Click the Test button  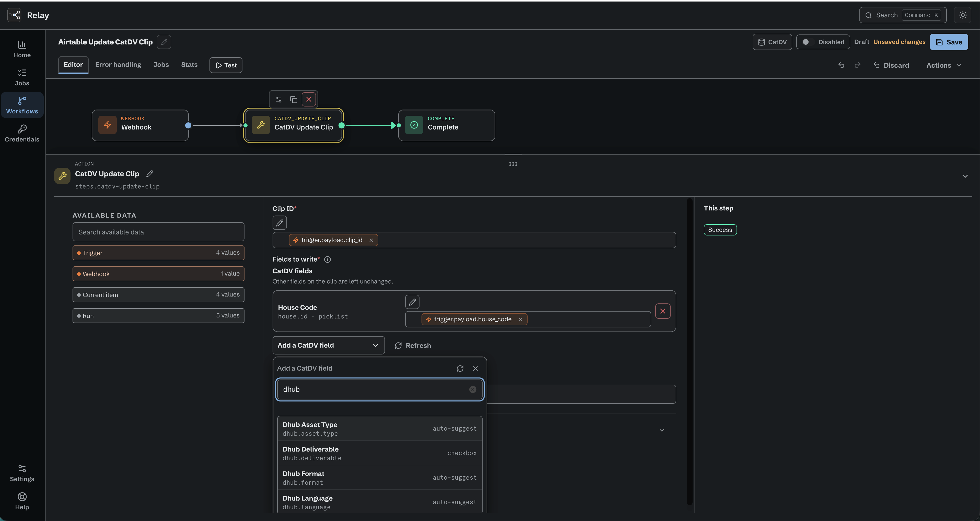[226, 65]
